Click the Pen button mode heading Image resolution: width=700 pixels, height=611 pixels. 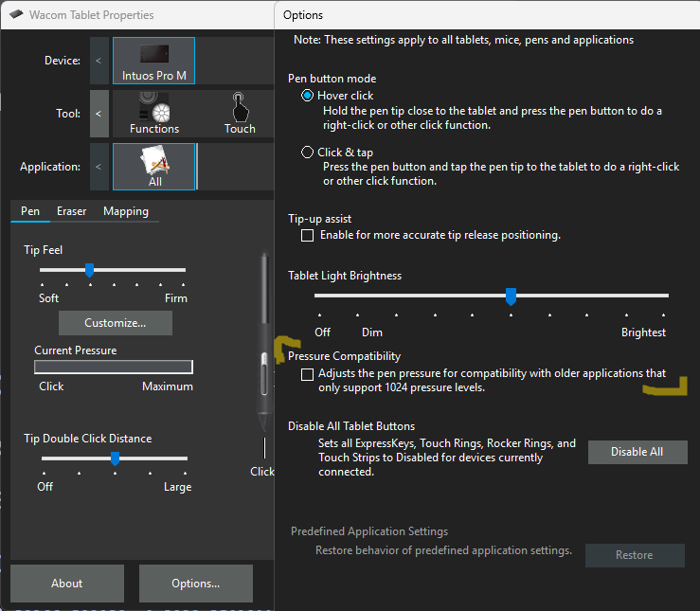point(332,79)
